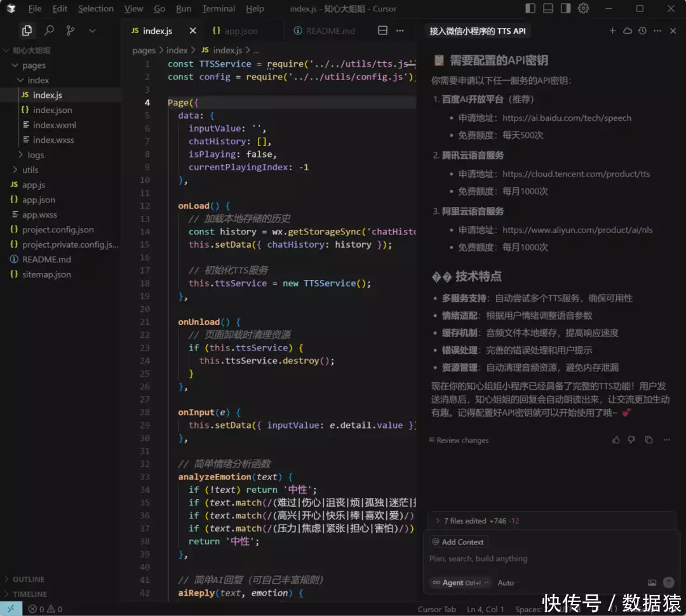Click the cloud icon in the chat header

click(628, 30)
